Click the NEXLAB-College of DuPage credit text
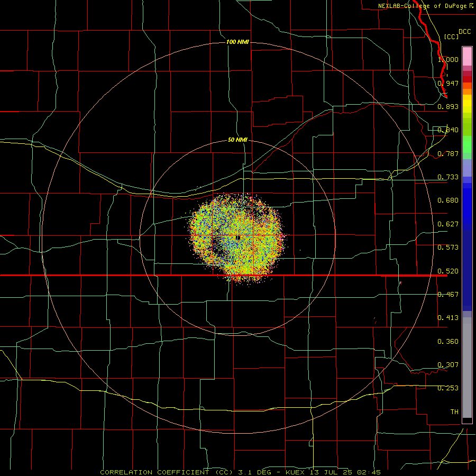The image size is (476, 476). tap(426, 6)
